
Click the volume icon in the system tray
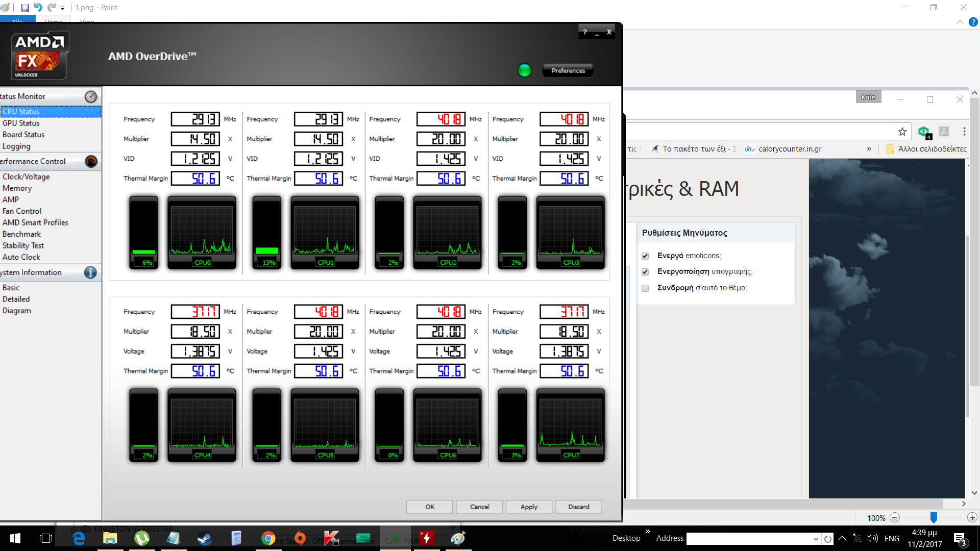click(873, 538)
